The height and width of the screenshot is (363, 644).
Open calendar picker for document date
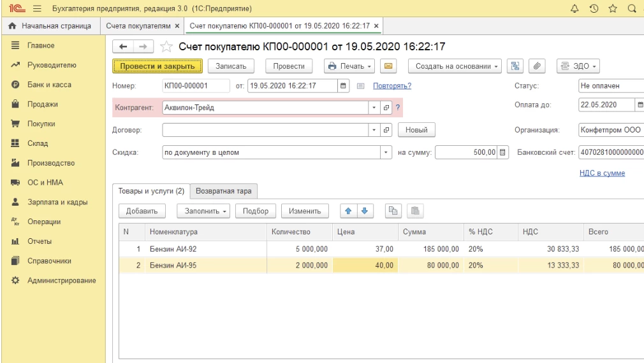[x=344, y=86]
